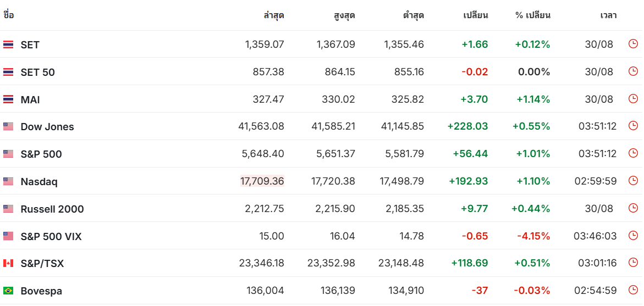Sort by the สูงสุด column header
644x306 pixels.
click(344, 15)
